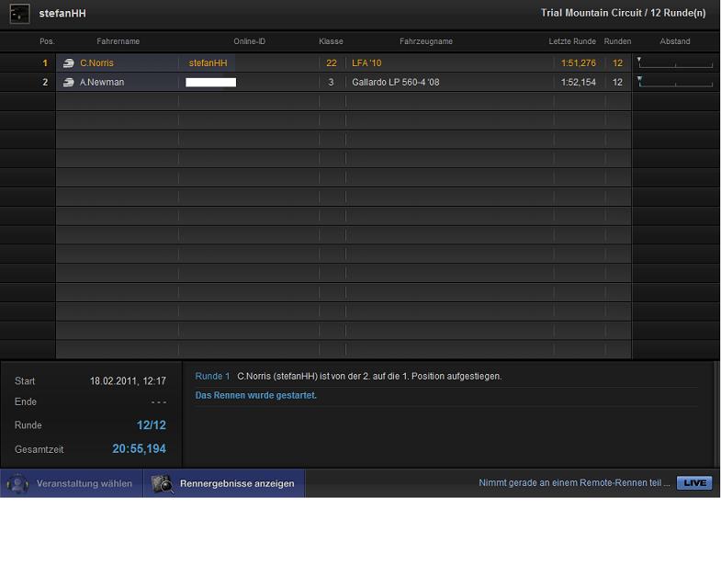Click the Letzte Runde column header
The height and width of the screenshot is (588, 721).
pos(572,41)
